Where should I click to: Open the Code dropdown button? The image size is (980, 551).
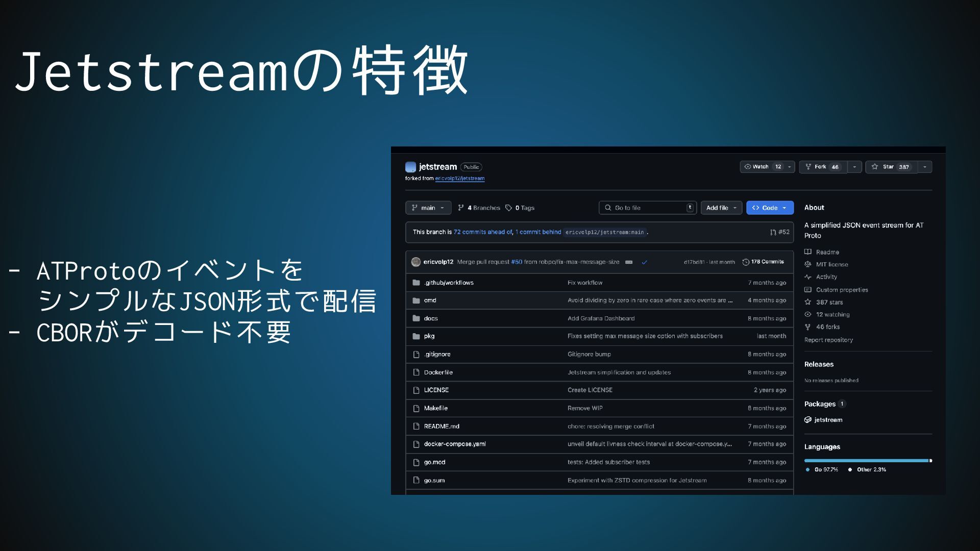[x=769, y=208]
